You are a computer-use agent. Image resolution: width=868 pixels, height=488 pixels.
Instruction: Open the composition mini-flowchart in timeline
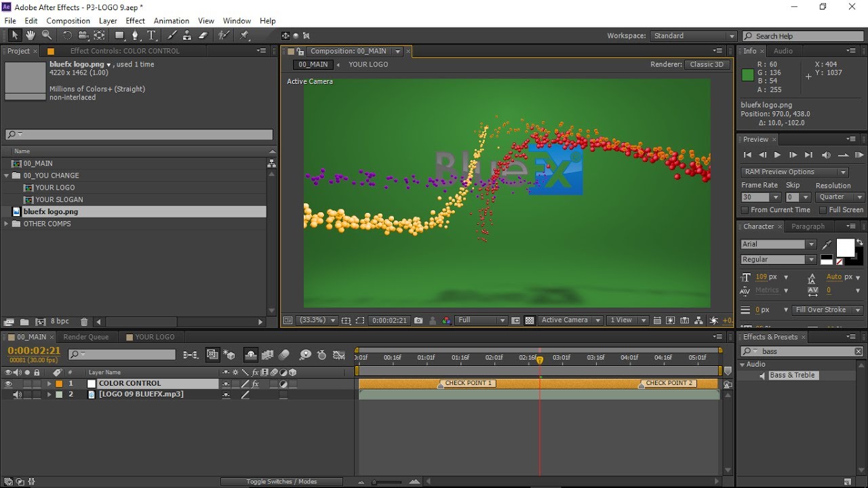[191, 354]
